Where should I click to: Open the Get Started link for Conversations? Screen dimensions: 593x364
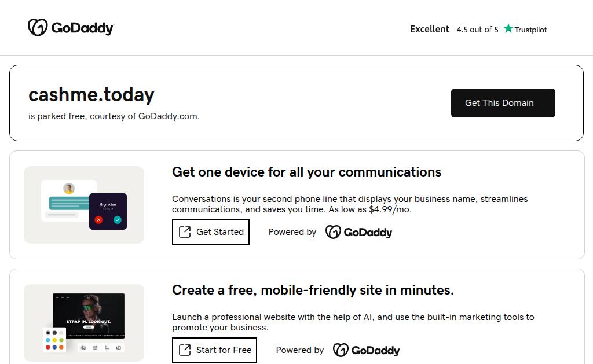click(x=211, y=232)
